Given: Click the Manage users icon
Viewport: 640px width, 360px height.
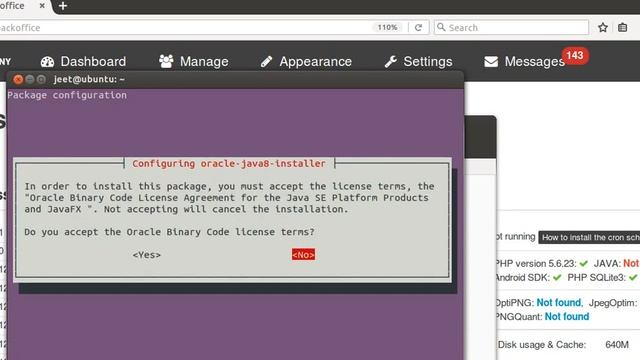Looking at the screenshot, I should [x=166, y=62].
